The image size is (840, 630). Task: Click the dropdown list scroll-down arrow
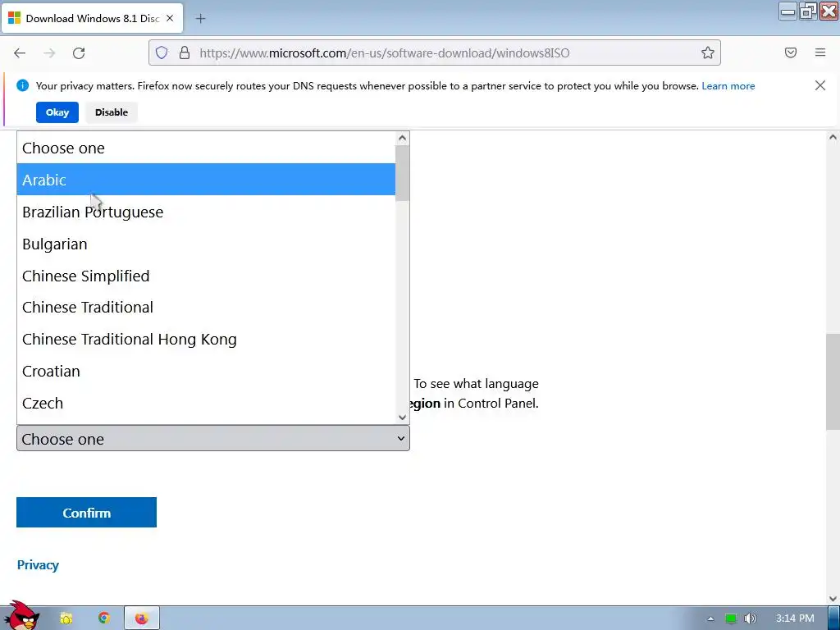tap(402, 418)
